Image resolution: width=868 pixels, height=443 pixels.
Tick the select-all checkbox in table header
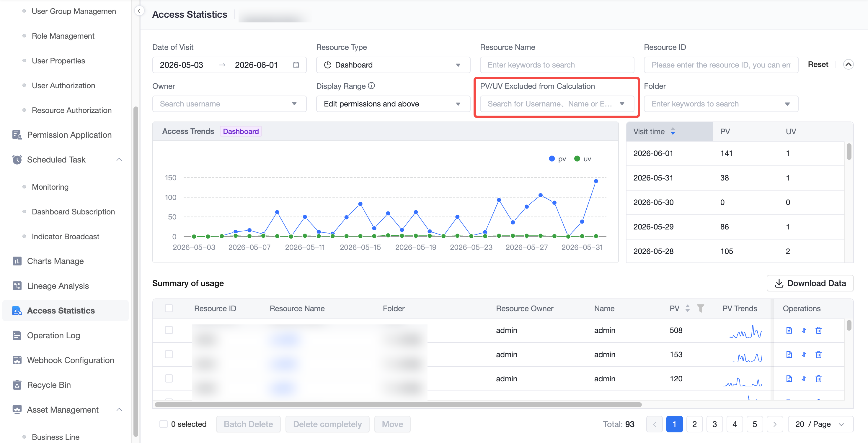click(x=169, y=308)
